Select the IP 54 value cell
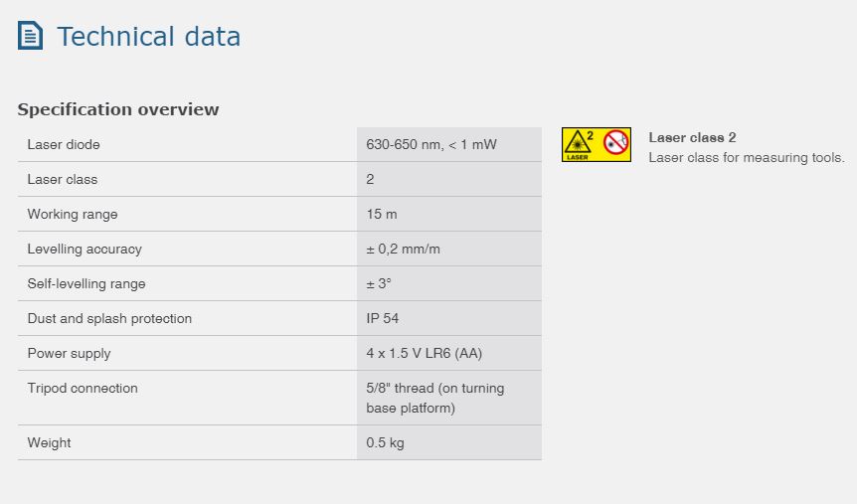 point(385,319)
